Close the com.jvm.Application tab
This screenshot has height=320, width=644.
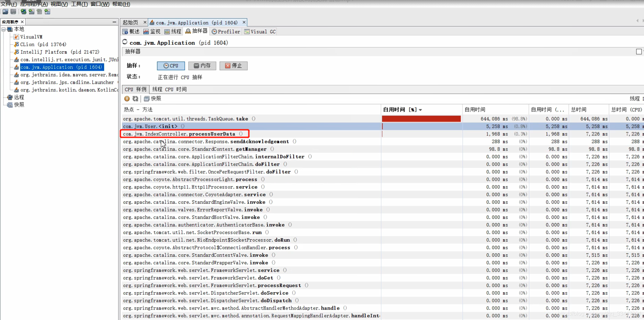(x=244, y=22)
